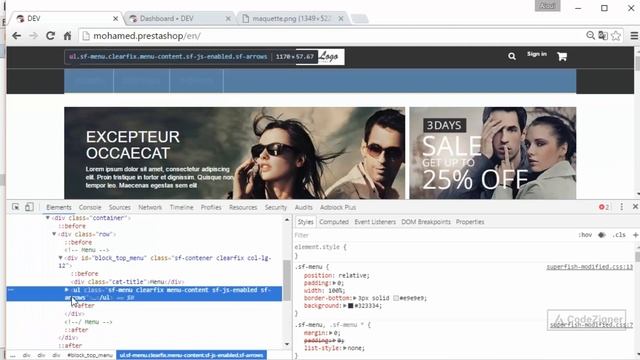The height and width of the screenshot is (360, 640).
Task: Collapse the div class row node
Action: coord(54,234)
